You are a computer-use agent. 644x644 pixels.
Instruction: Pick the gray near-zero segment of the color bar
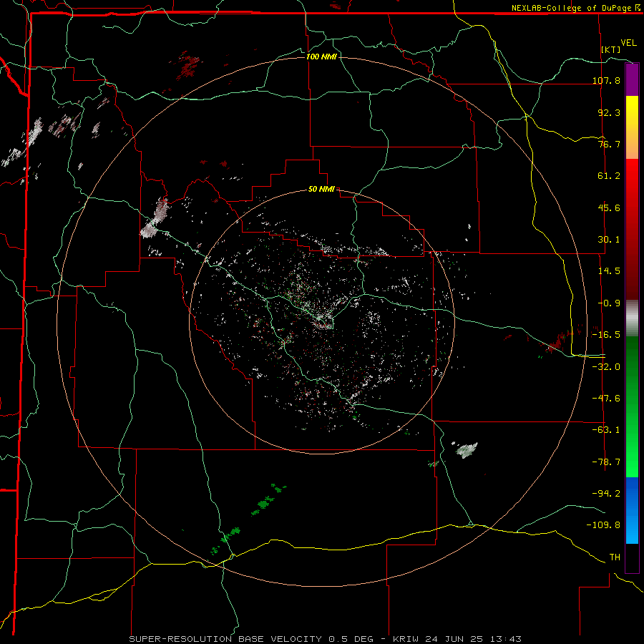(632, 318)
